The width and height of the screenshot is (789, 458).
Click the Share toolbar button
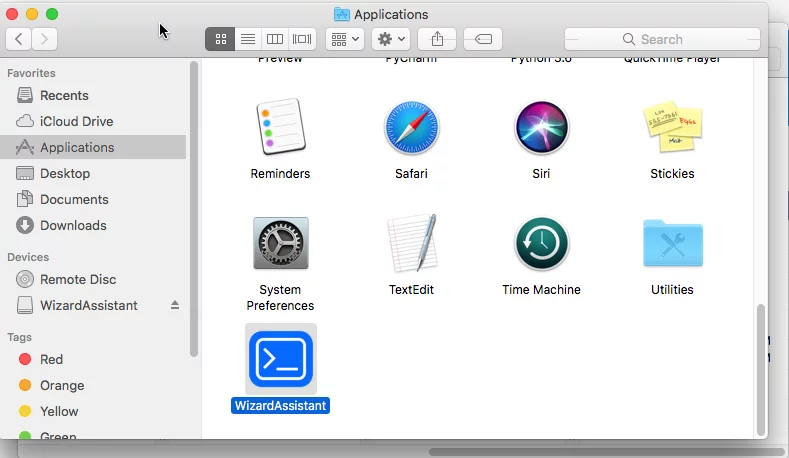(437, 39)
